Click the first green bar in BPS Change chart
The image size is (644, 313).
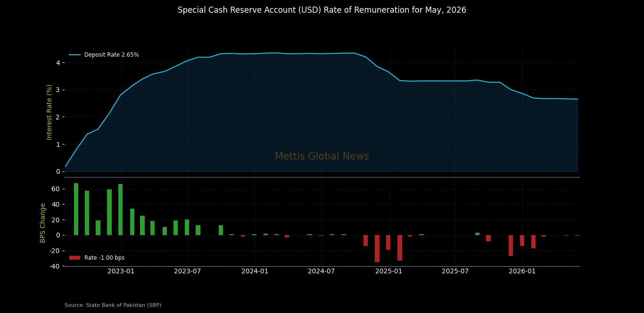[x=76, y=209]
